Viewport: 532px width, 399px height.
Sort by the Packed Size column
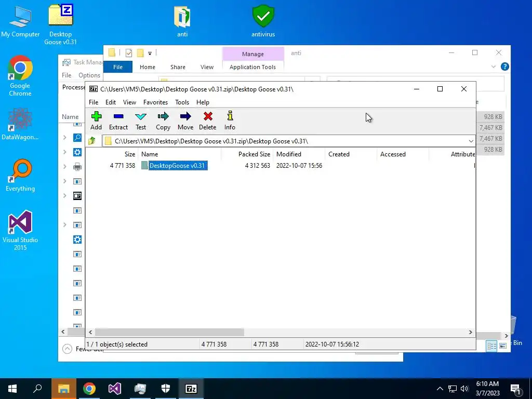pos(254,154)
